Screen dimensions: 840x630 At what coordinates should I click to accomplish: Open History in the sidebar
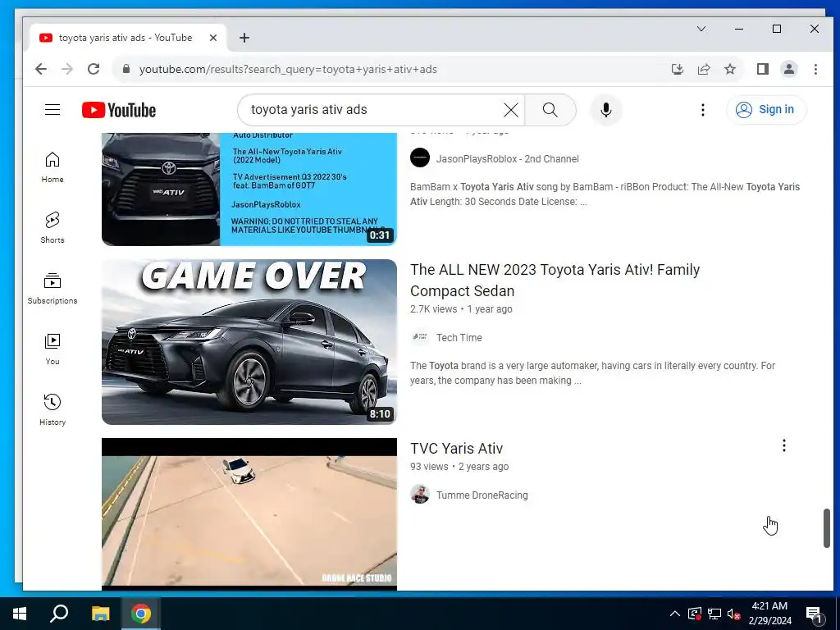[52, 410]
